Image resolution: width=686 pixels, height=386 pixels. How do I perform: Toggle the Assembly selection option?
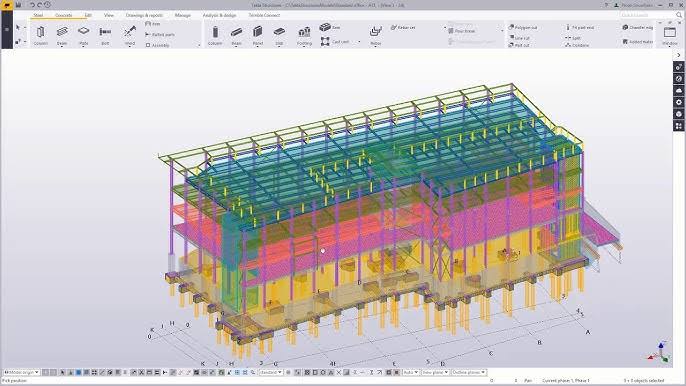(x=158, y=45)
